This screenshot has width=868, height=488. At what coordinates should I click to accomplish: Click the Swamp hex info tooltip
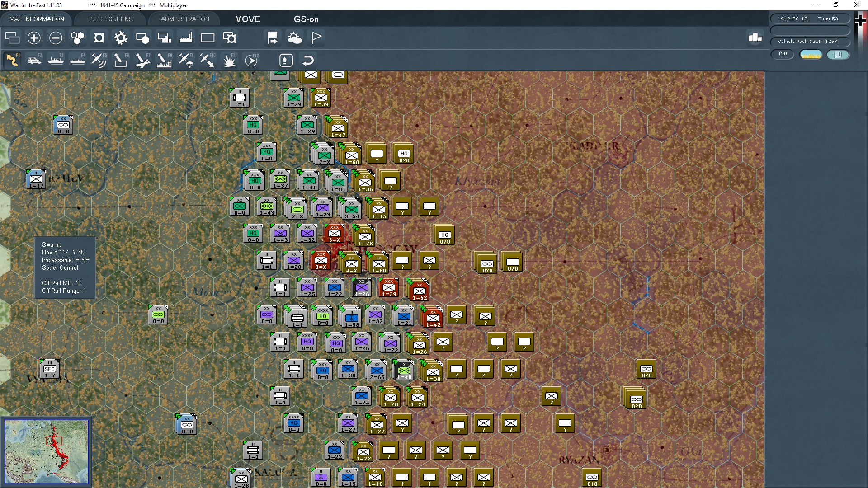click(x=65, y=267)
